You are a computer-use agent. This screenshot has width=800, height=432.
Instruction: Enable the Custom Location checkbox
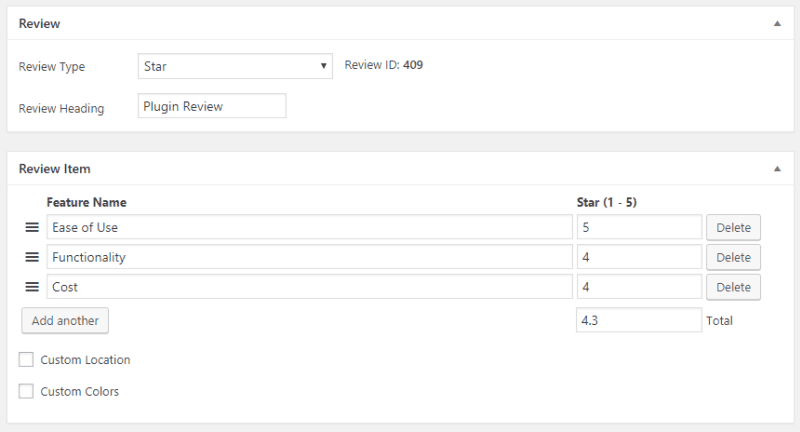tap(26, 360)
